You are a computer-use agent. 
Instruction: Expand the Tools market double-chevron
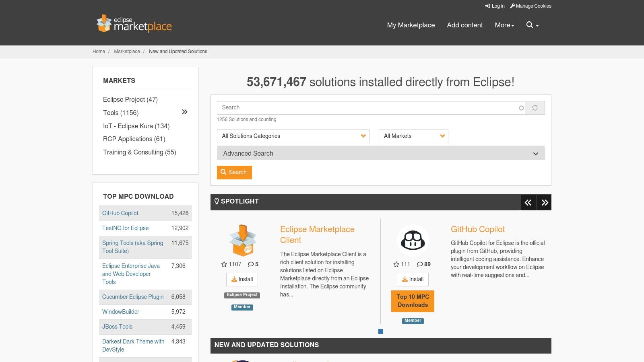tap(184, 112)
